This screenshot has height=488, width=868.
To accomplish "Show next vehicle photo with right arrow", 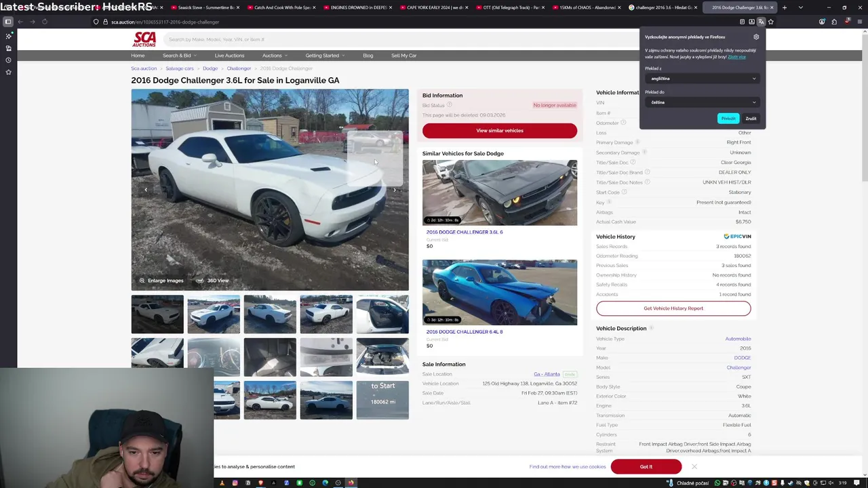I will [x=395, y=190].
